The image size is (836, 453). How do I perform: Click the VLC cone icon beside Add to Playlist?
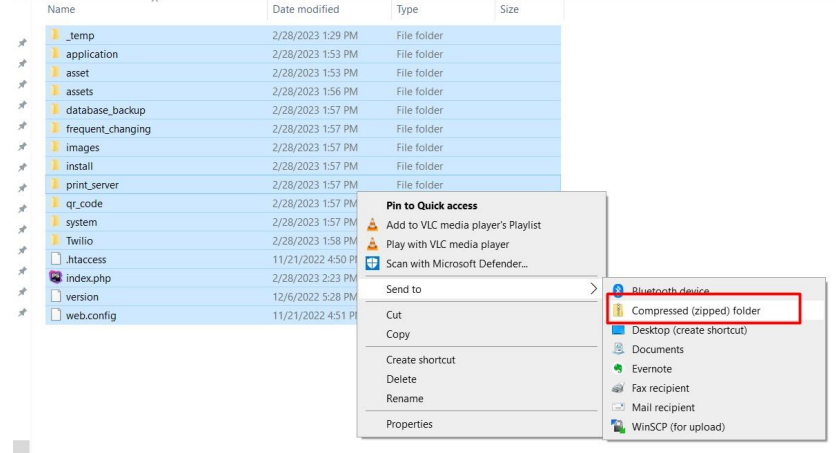pyautogui.click(x=373, y=225)
